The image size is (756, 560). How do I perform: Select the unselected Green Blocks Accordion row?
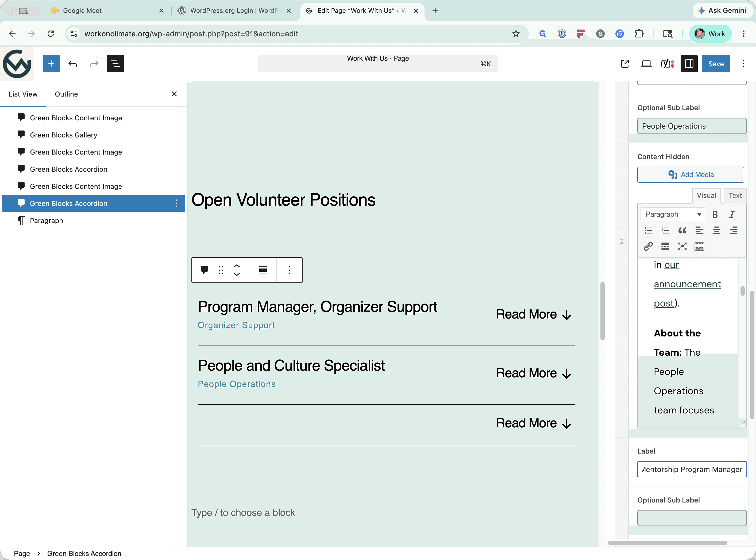click(94, 169)
